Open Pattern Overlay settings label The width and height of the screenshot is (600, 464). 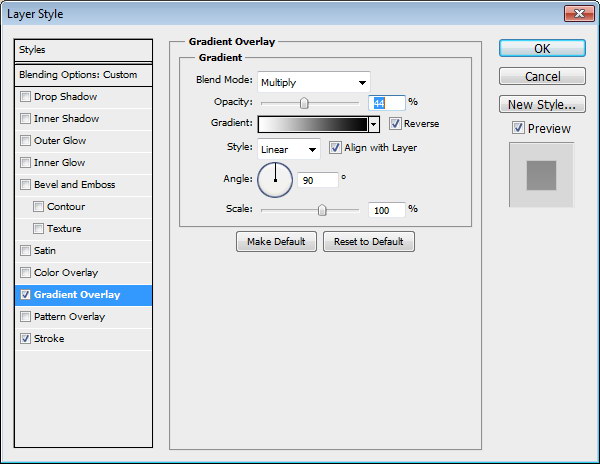tap(70, 316)
